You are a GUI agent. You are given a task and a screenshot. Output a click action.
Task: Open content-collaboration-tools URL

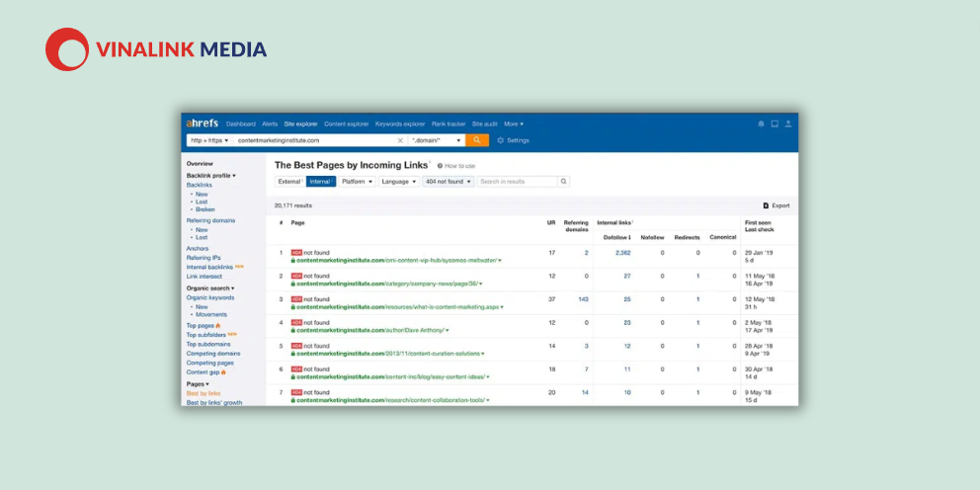coord(392,400)
